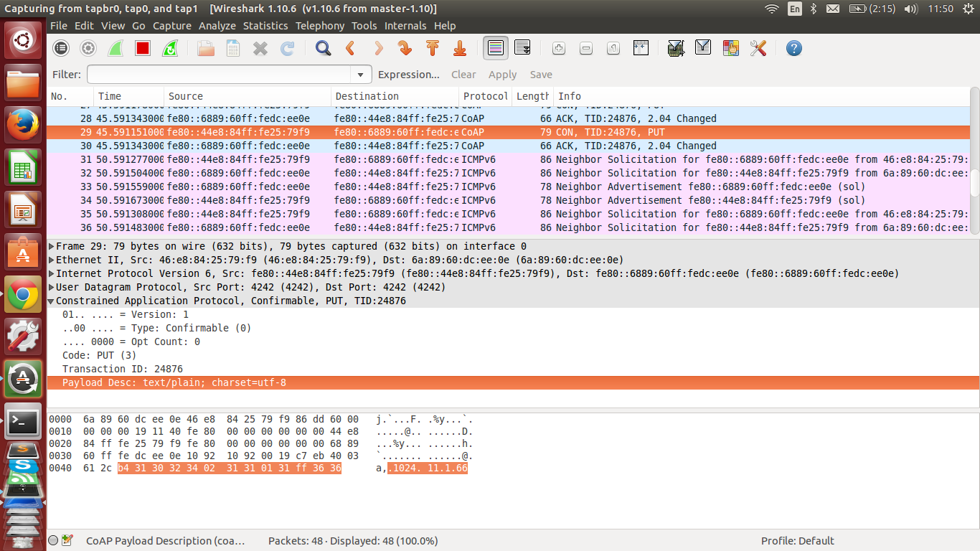980x551 pixels.
Task: Go forward in packet history
Action: tap(378, 48)
